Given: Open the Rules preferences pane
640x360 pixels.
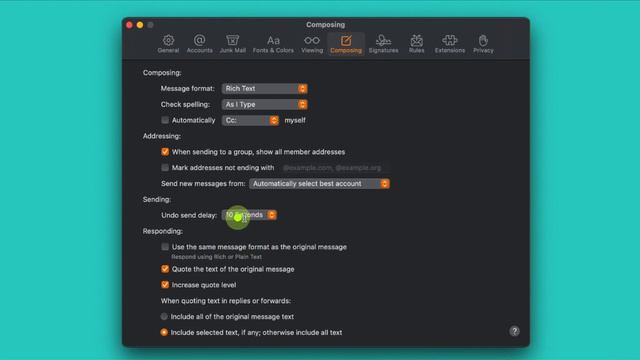Looking at the screenshot, I should [x=416, y=44].
